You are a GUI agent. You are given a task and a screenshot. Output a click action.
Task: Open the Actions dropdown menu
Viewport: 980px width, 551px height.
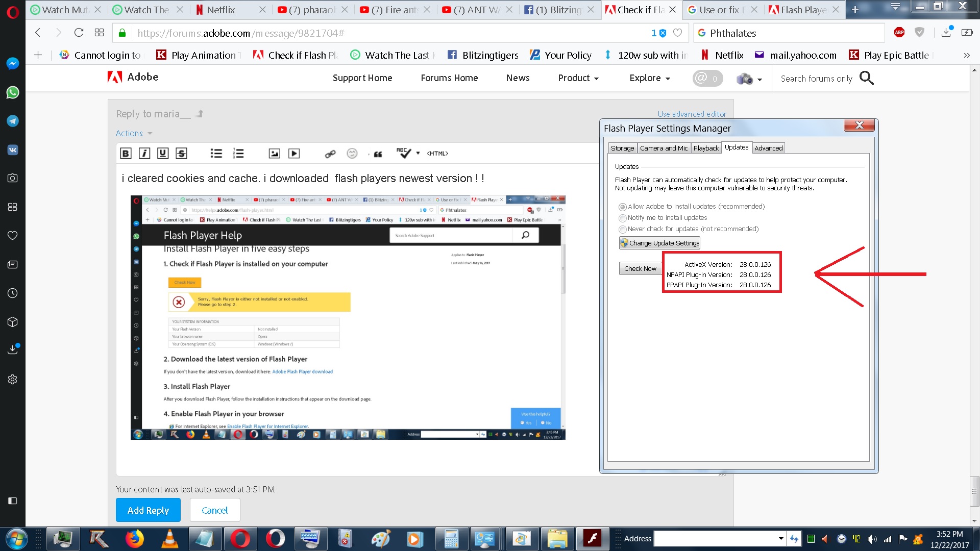tap(133, 133)
